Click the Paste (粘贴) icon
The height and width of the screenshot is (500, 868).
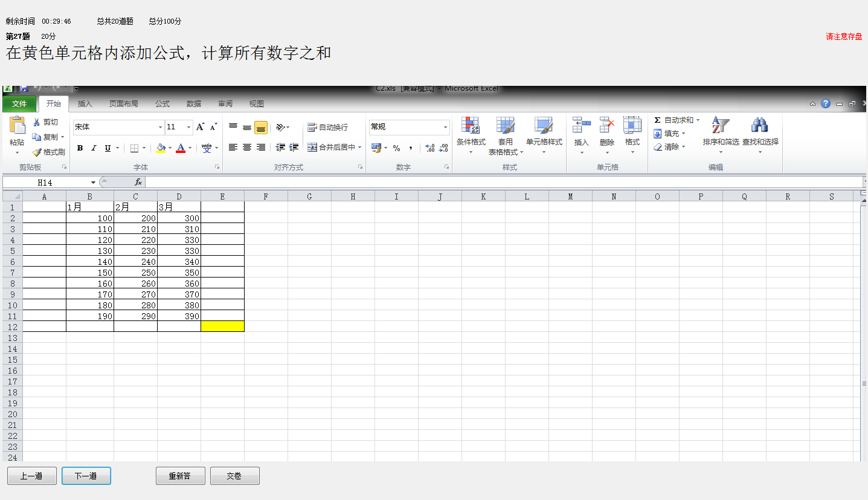click(17, 126)
